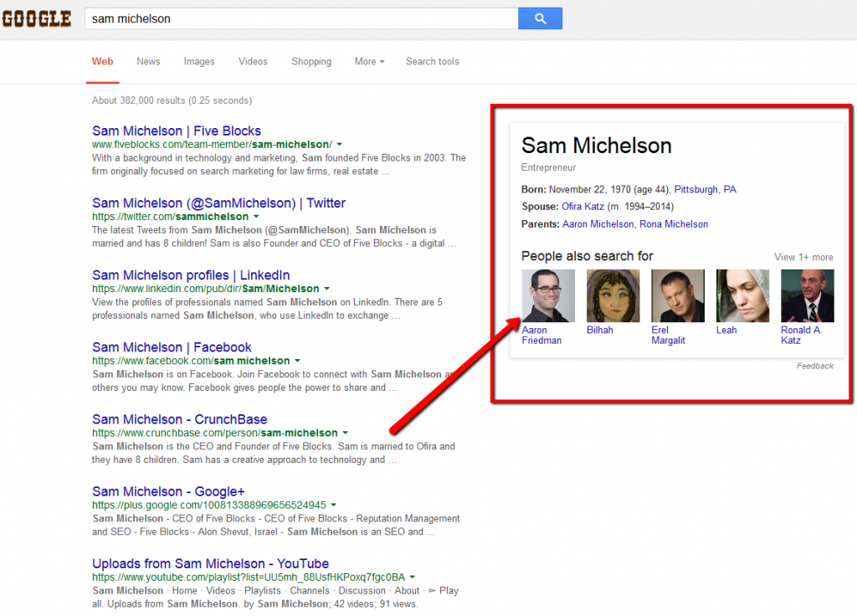The height and width of the screenshot is (616, 857).
Task: Open the Videos tab
Action: [253, 62]
